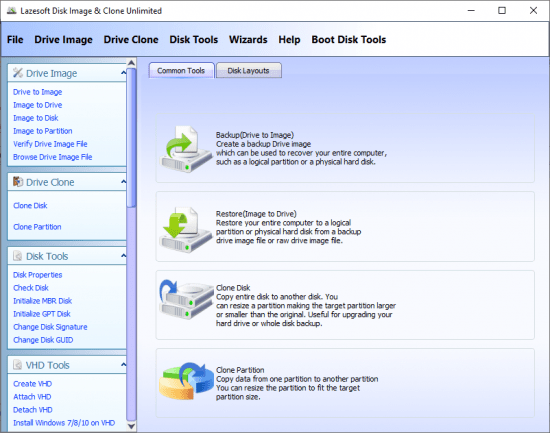Click the Clone Disk description text
The height and width of the screenshot is (433, 550).
point(306,305)
